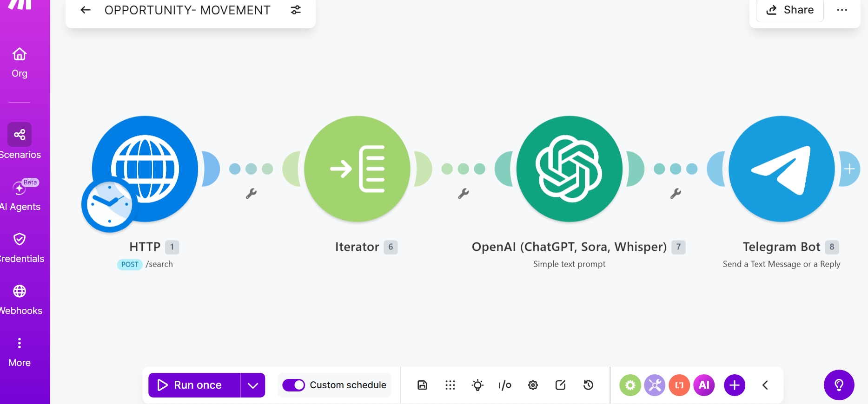The image size is (868, 404).
Task: Add a module after Telegram Bot
Action: pyautogui.click(x=850, y=169)
